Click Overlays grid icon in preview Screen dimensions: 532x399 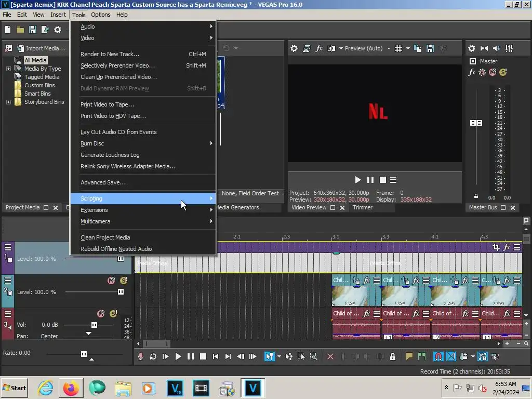click(x=398, y=48)
